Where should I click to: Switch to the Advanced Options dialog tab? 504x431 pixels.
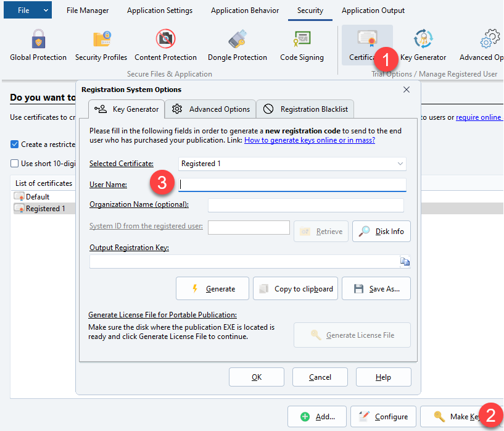click(211, 109)
